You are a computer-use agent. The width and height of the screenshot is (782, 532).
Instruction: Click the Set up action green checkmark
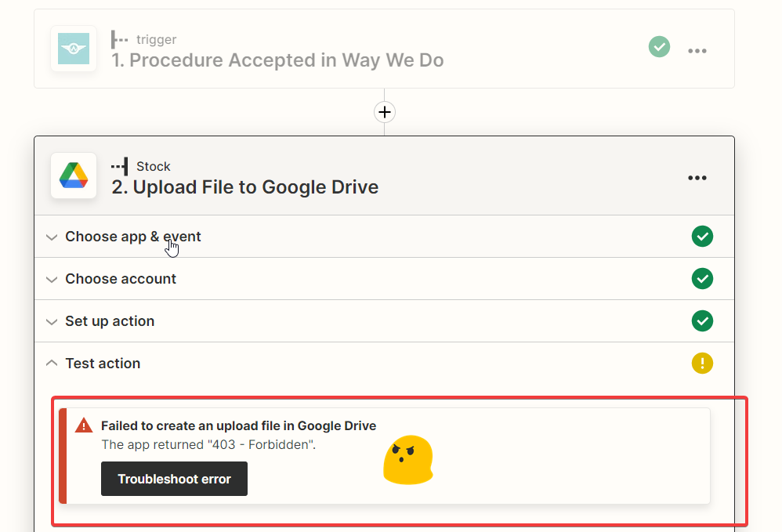coord(702,321)
